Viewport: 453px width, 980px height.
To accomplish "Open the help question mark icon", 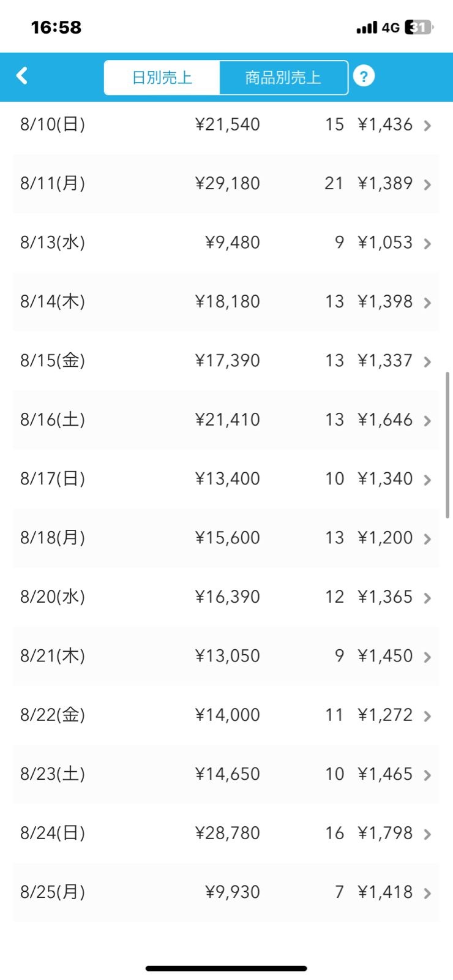I will tap(364, 77).
